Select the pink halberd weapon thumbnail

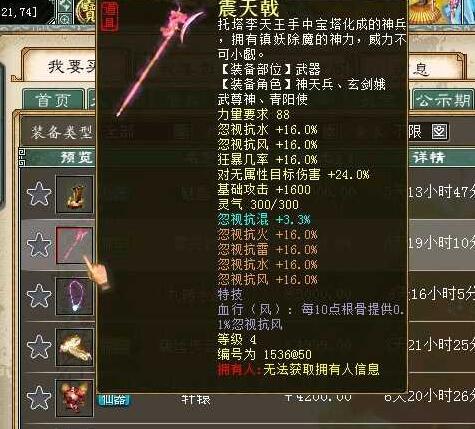pos(75,246)
